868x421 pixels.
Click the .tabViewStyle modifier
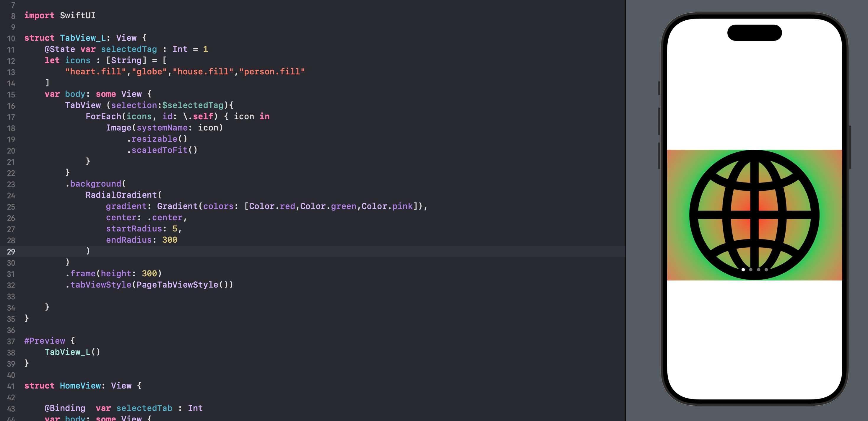[98, 285]
